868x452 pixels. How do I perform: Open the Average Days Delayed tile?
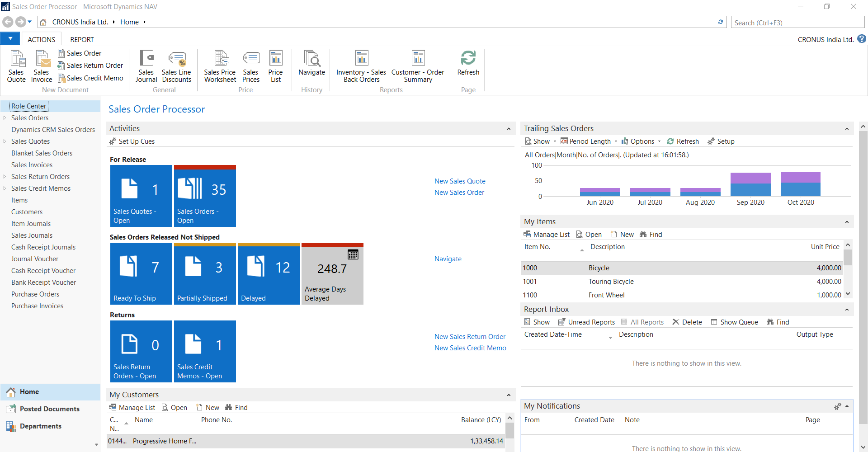(332, 273)
